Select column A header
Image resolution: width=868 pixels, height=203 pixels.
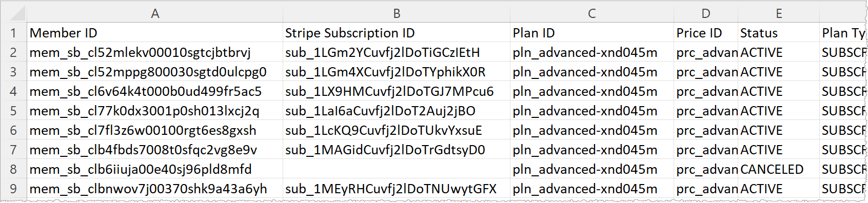coord(155,14)
